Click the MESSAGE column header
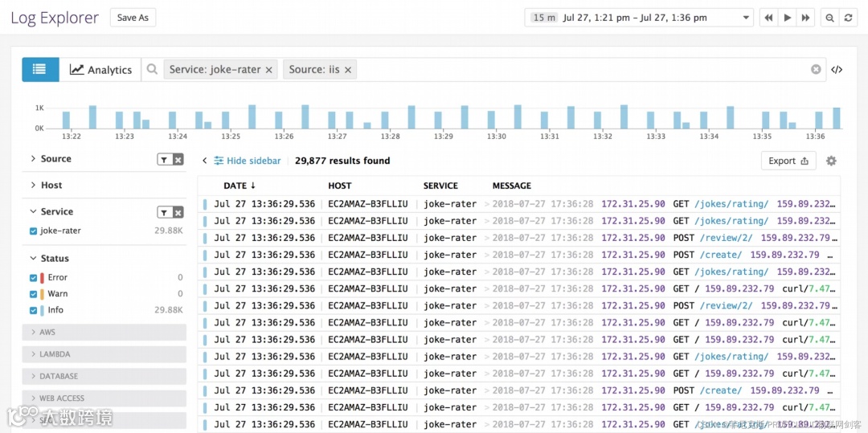868x433 pixels. click(511, 186)
